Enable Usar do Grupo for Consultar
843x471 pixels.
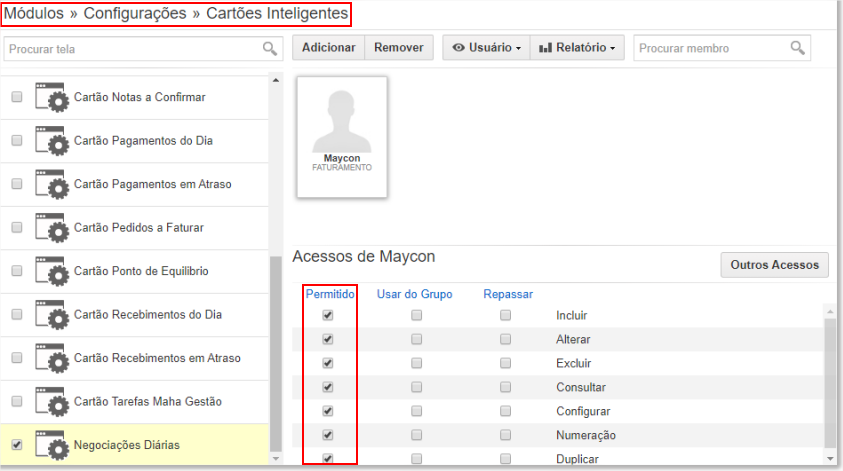tap(417, 387)
